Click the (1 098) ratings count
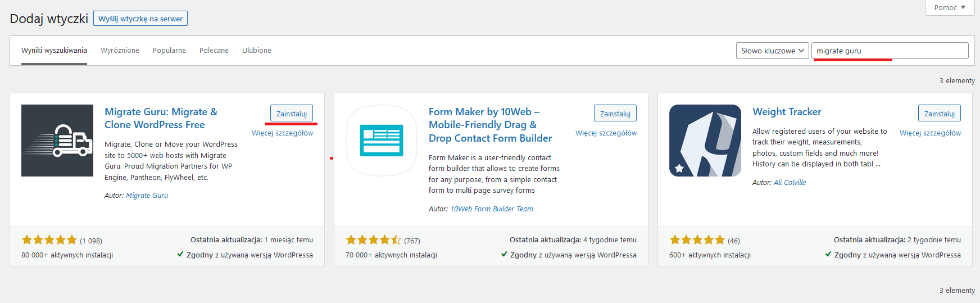Image resolution: width=980 pixels, height=303 pixels. point(91,241)
